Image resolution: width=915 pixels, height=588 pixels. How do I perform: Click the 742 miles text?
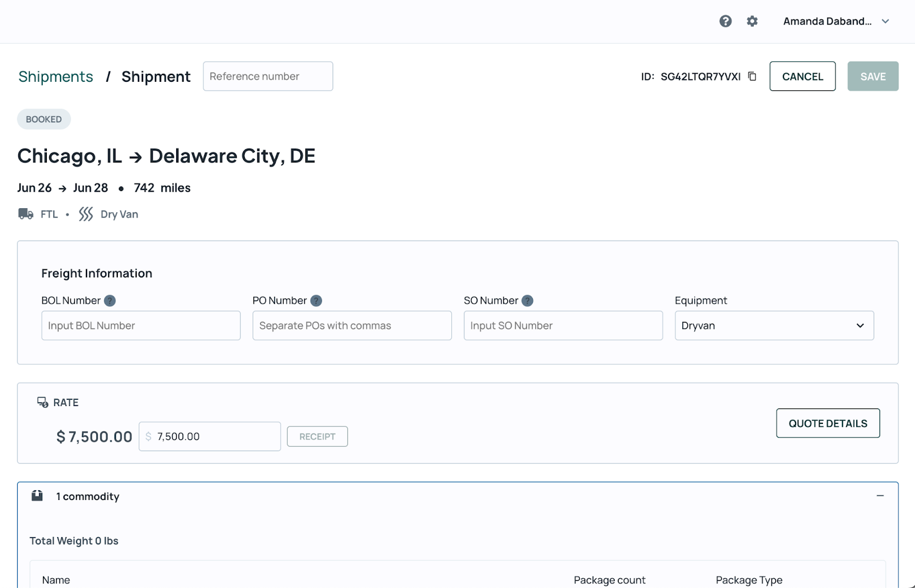coord(162,188)
